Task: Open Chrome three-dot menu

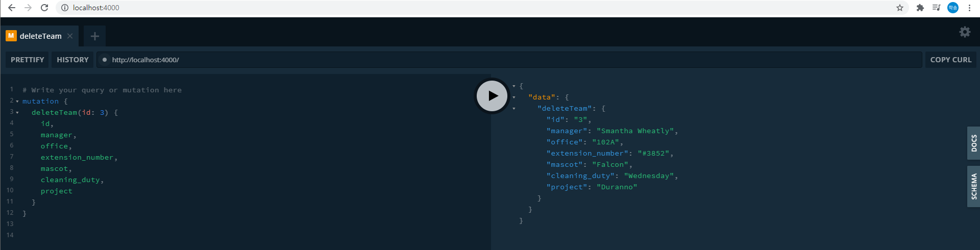Action: coord(969,8)
